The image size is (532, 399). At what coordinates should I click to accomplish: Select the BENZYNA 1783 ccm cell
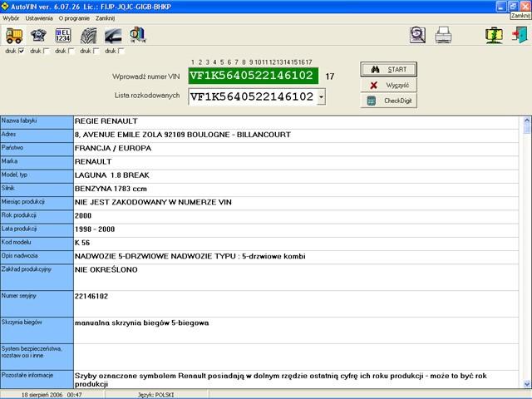(x=296, y=190)
